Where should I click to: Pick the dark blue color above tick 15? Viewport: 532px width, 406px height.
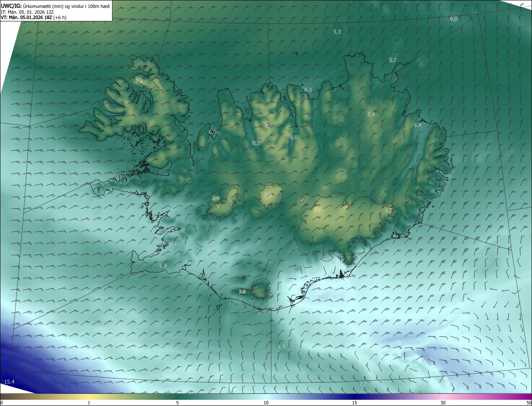(x=355, y=396)
